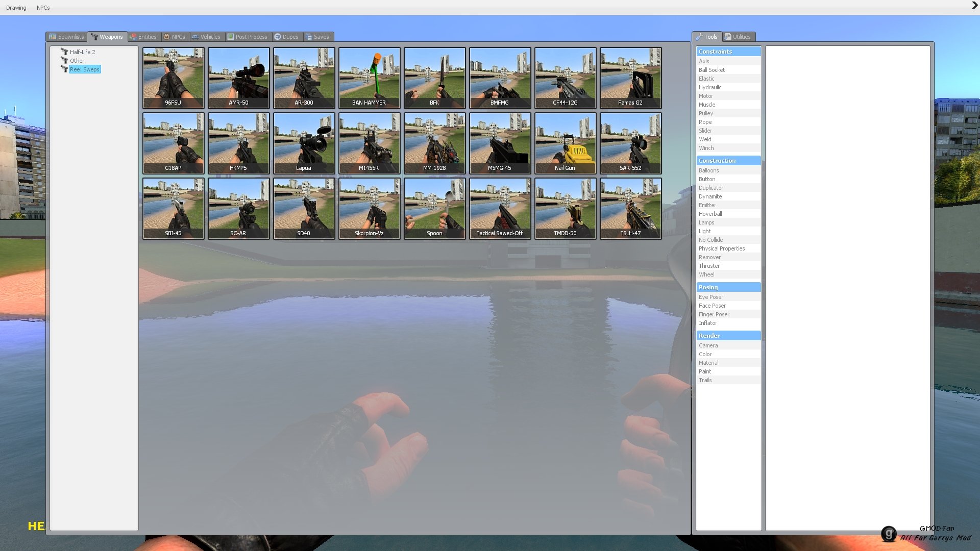Open the Dupes tab
Viewport: 980px width, 551px height.
tap(287, 37)
